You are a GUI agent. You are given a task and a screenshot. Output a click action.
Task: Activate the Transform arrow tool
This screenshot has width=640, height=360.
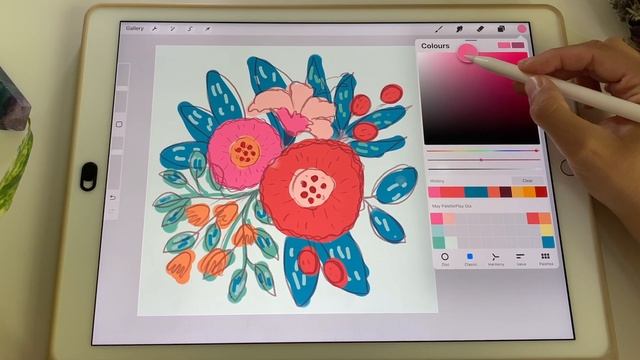pos(208,29)
